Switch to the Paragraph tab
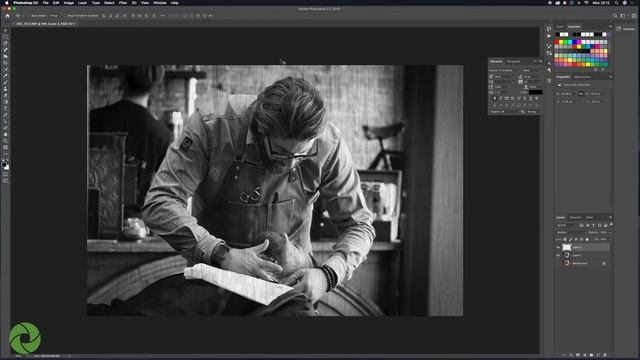 [x=513, y=61]
